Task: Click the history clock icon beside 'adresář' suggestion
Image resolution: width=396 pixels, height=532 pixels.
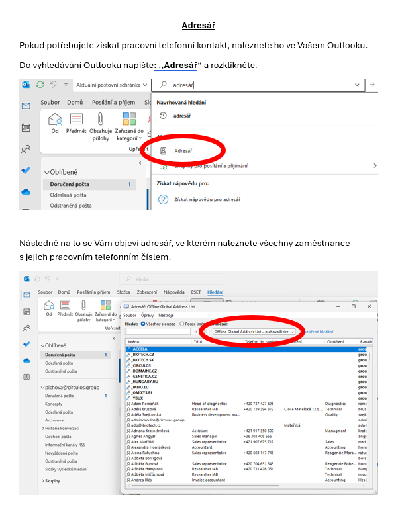Action: (163, 116)
